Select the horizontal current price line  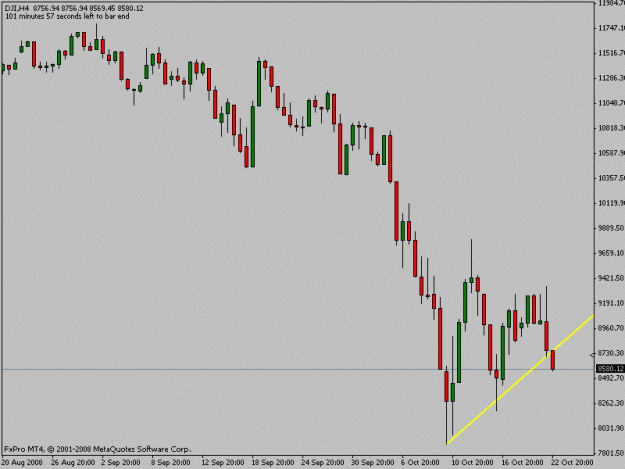click(298, 370)
